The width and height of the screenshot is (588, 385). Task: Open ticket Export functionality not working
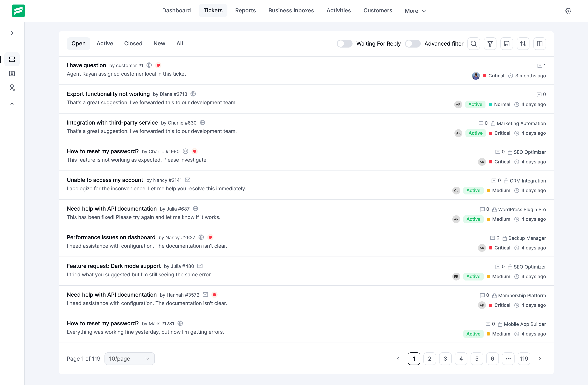[x=108, y=94]
